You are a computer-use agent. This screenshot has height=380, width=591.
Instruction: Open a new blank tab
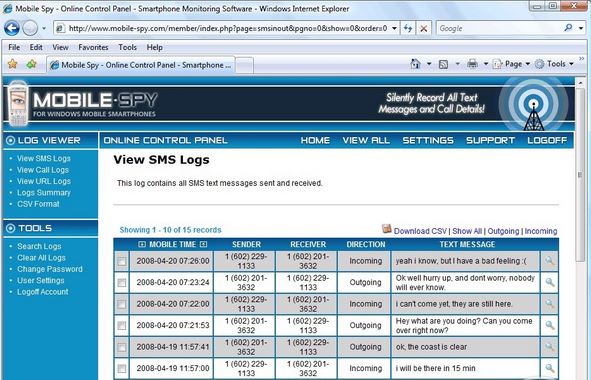244,66
